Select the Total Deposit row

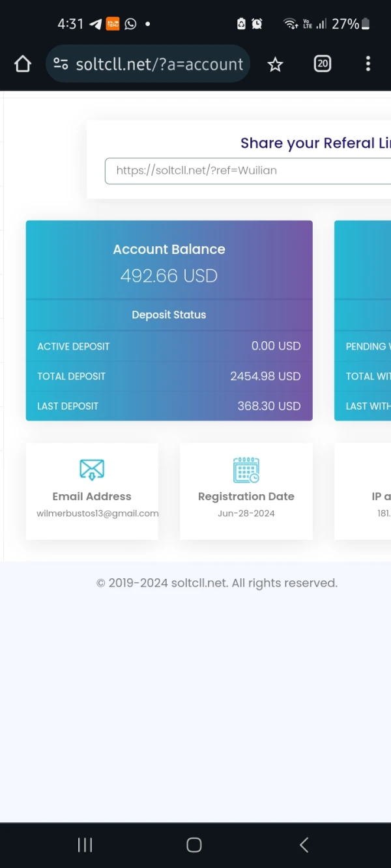pyautogui.click(x=169, y=376)
